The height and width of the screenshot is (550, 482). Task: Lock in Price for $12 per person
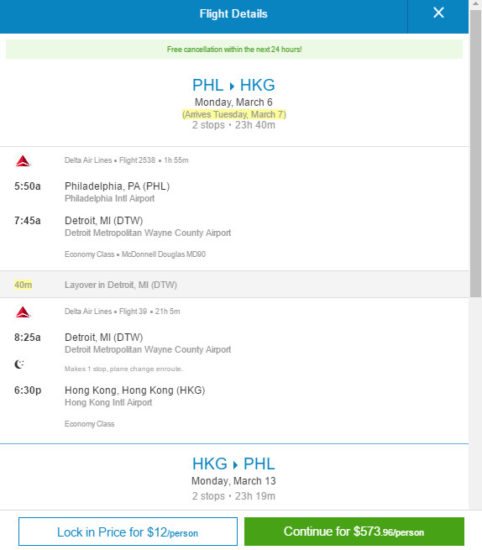tap(128, 531)
